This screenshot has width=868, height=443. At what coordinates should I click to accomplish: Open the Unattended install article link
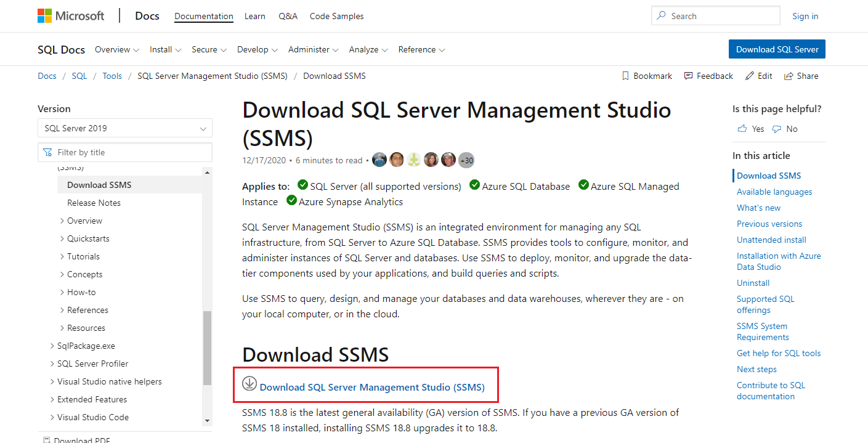pos(771,240)
